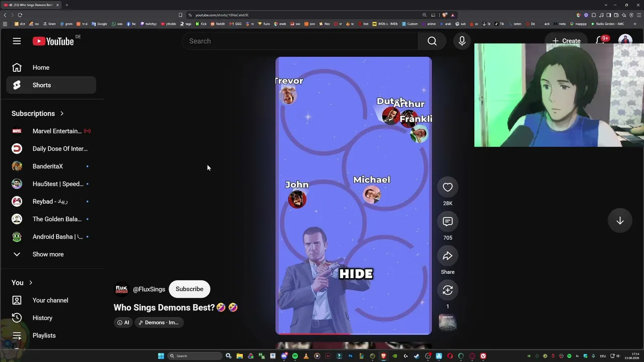Open the FluxSings channel avatar
The height and width of the screenshot is (362, 644).
[x=122, y=289]
